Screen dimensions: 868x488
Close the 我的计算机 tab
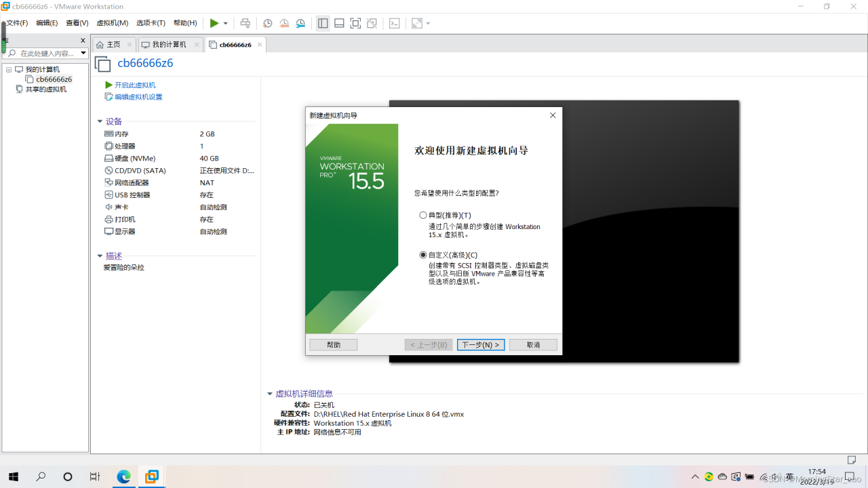pyautogui.click(x=197, y=45)
